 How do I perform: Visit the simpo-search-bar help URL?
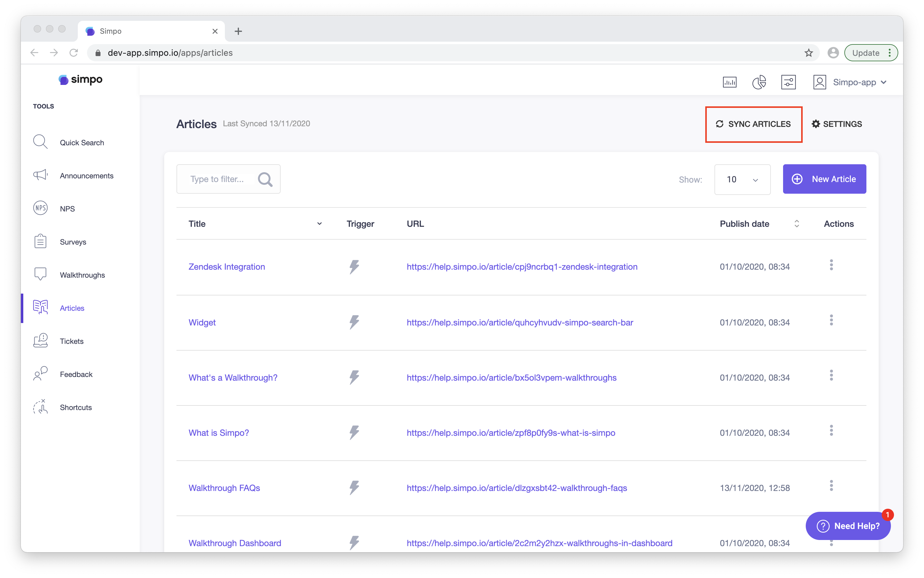(520, 322)
